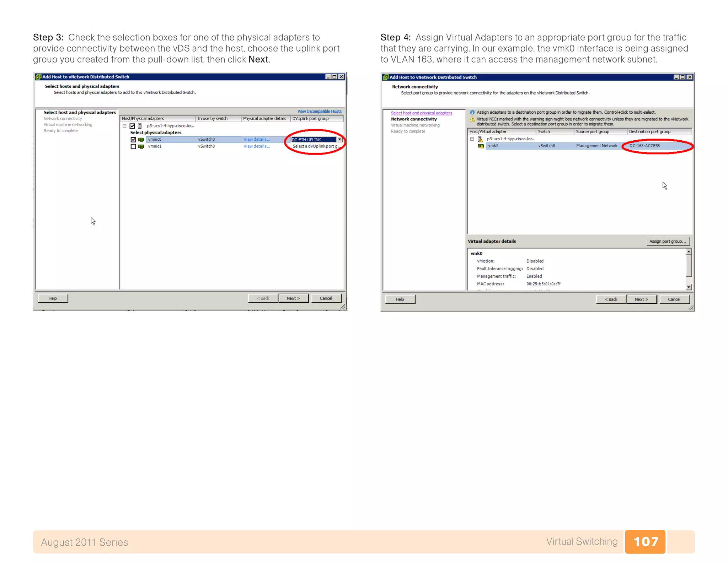Screen dimensions: 728x562
Task: Select bold Network connectivity step in right dialog
Action: (414, 119)
